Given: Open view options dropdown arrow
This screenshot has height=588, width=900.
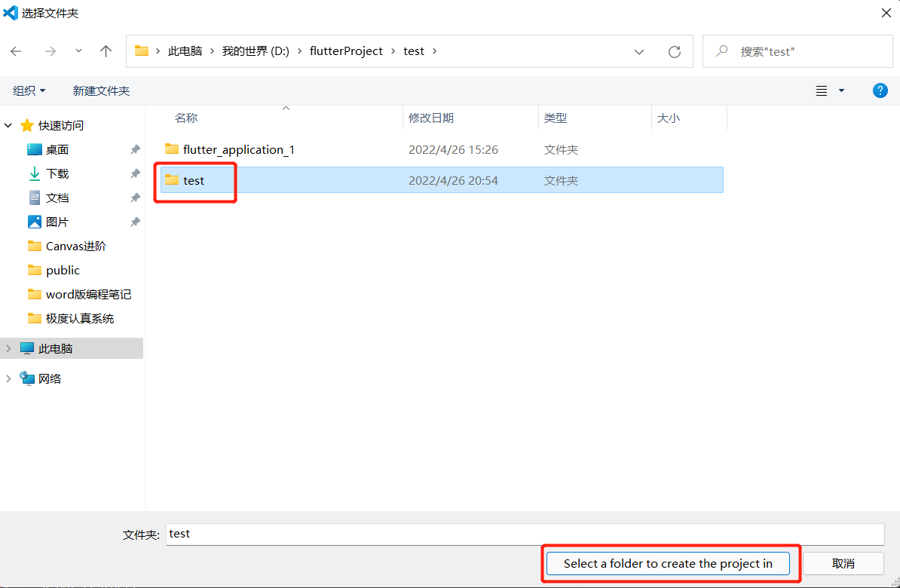Looking at the screenshot, I should 841,90.
